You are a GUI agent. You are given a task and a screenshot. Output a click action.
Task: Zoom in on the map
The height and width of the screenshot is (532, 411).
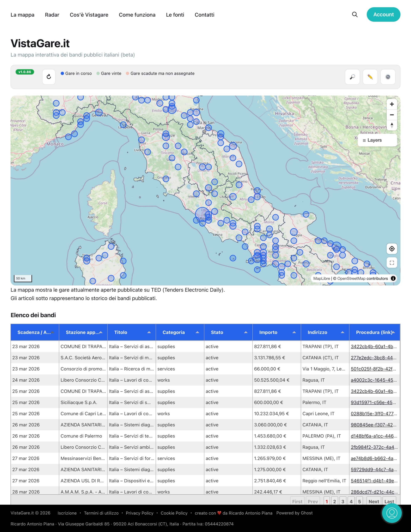pyautogui.click(x=392, y=104)
